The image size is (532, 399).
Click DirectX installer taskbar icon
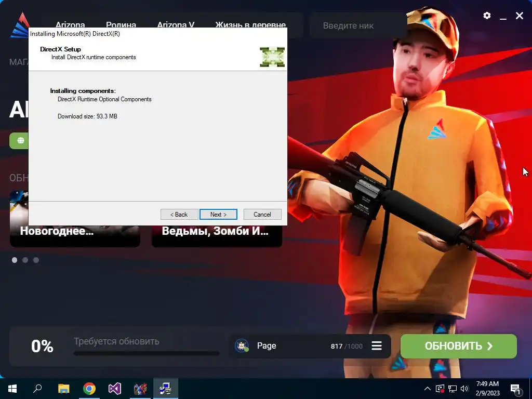pos(166,389)
